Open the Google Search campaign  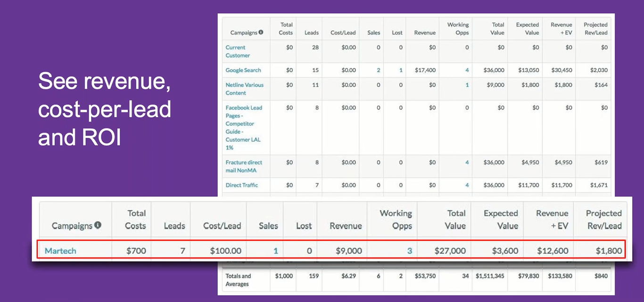pos(243,70)
